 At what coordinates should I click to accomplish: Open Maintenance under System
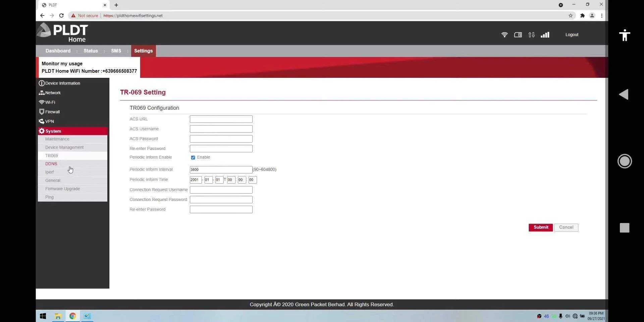[x=72, y=139]
